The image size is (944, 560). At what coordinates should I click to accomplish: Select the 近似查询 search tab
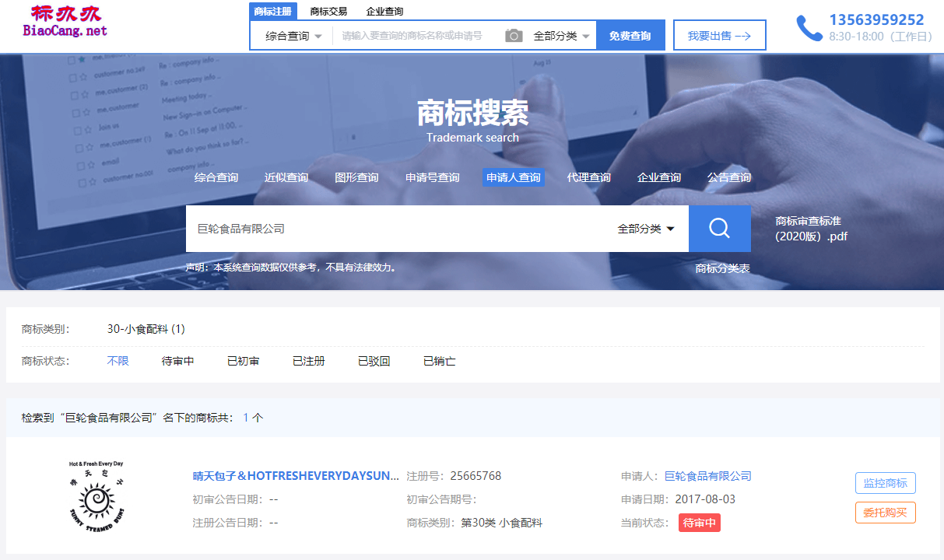coord(286,177)
